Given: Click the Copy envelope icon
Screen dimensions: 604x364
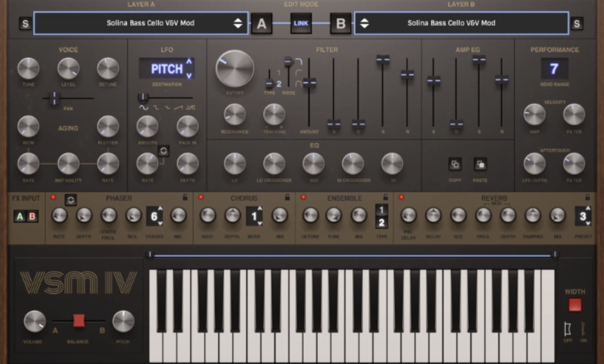Looking at the screenshot, I should (455, 164).
